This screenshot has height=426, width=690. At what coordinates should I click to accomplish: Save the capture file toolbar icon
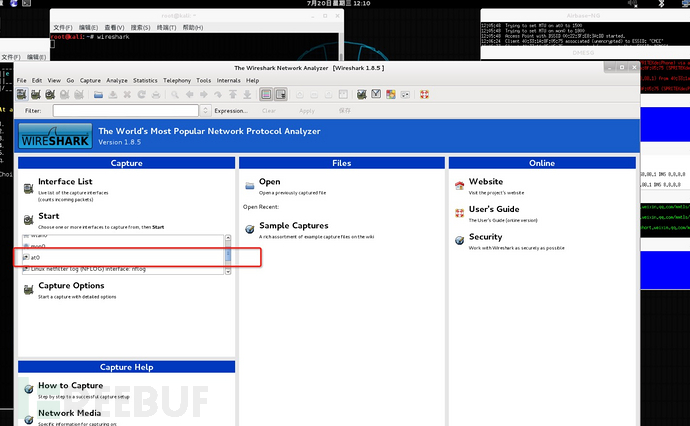(x=113, y=95)
